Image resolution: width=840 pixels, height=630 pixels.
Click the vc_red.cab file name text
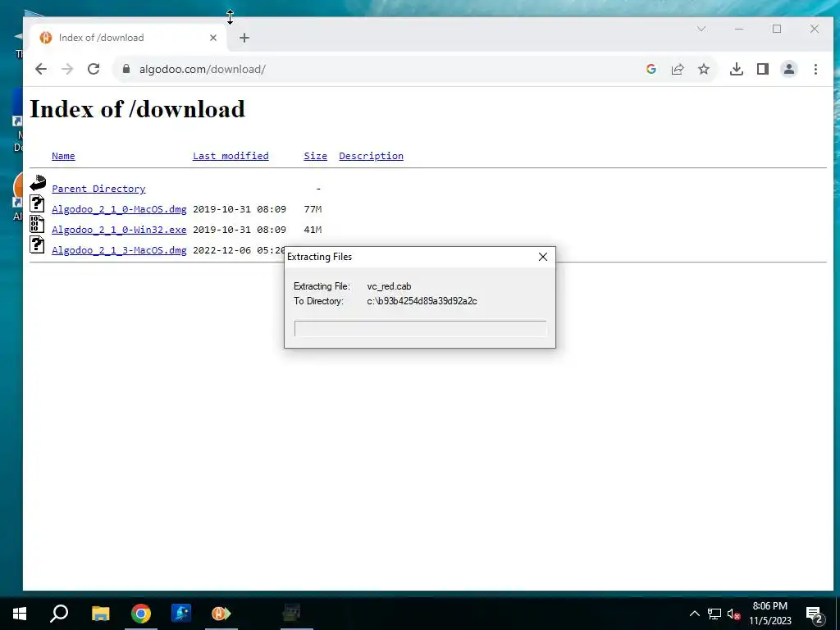pos(390,286)
